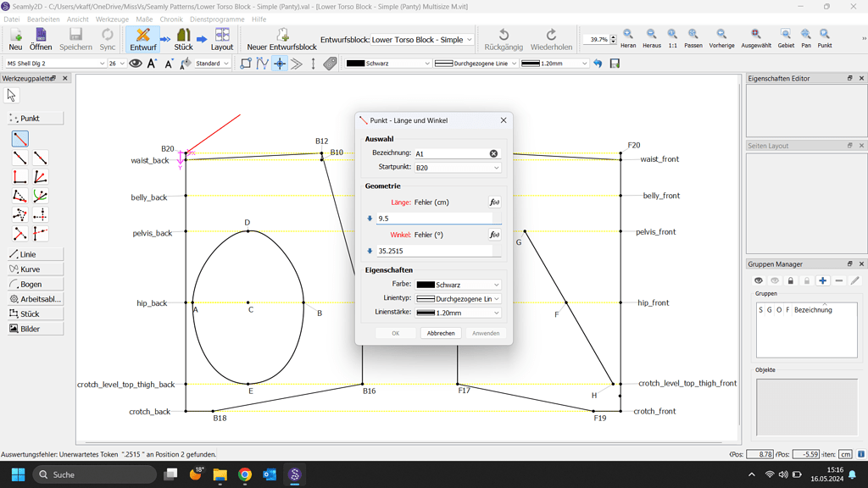Open the Bearbeiten menu
The height and width of the screenshot is (488, 868).
(43, 19)
